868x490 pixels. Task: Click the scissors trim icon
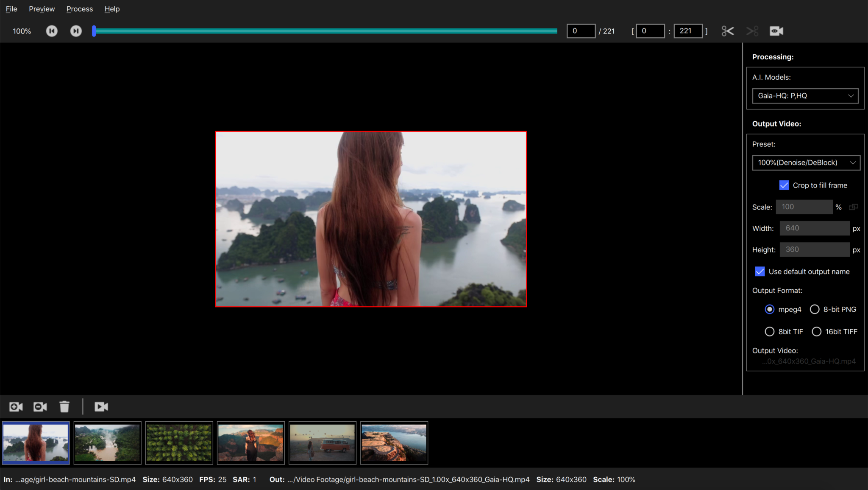click(x=728, y=31)
